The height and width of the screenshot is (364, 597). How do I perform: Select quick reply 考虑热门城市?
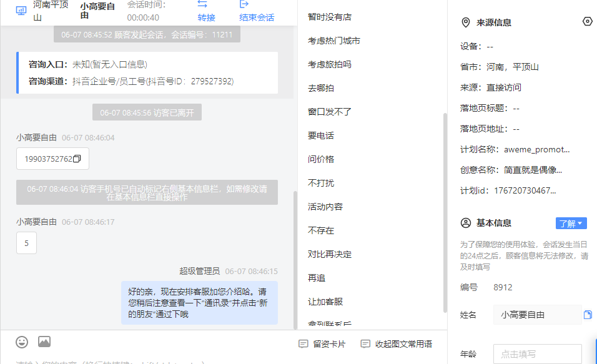point(334,41)
